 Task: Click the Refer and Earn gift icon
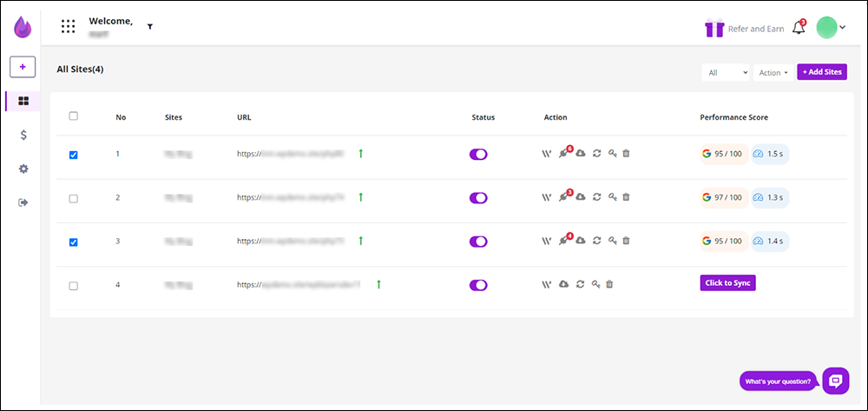714,28
